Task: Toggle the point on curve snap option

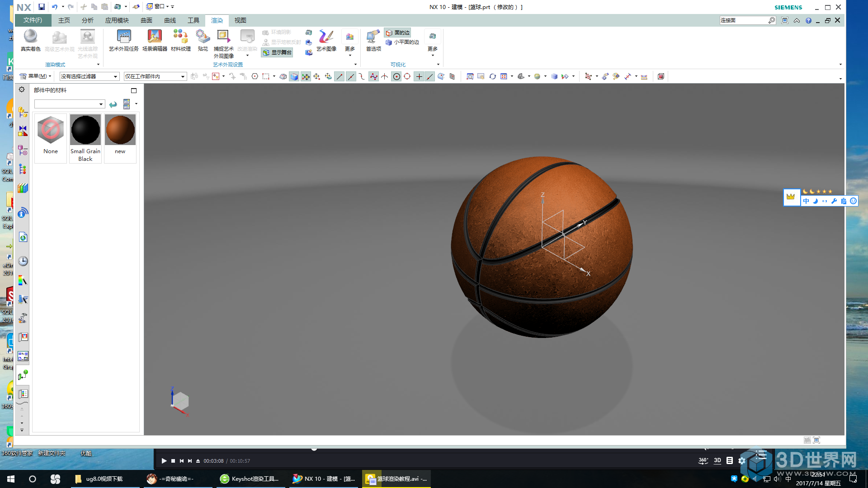Action: pyautogui.click(x=430, y=76)
